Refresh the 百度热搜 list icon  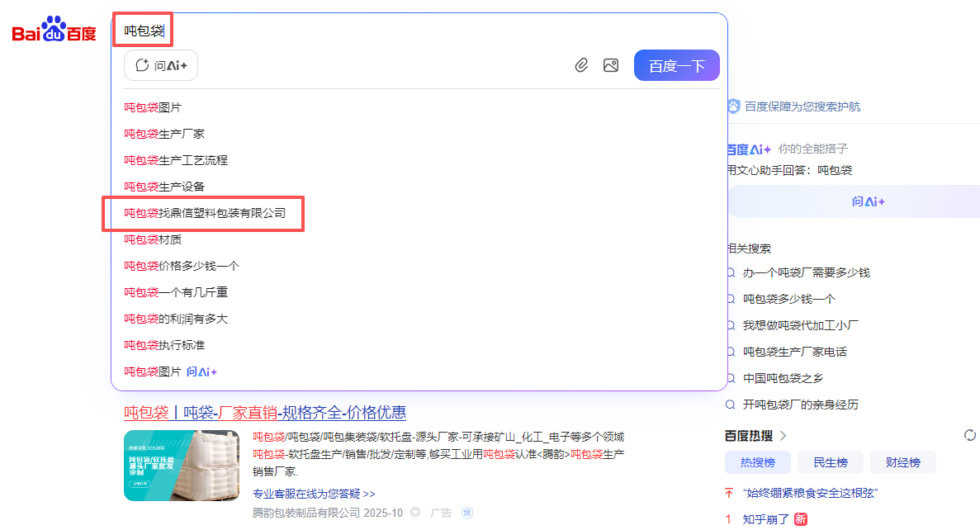coord(970,435)
